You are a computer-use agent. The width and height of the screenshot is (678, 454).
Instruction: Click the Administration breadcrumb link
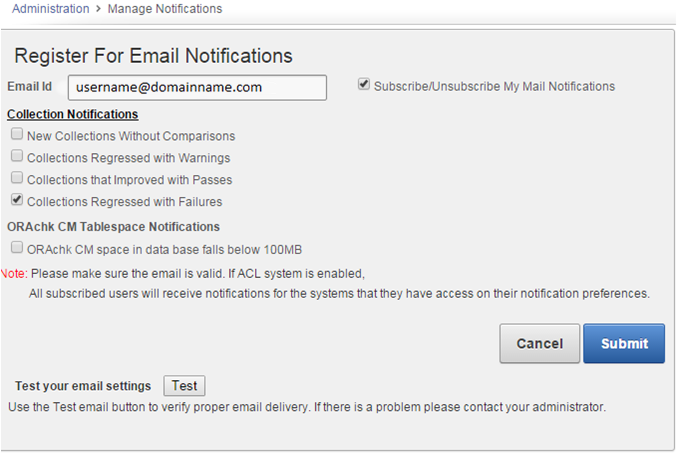click(x=49, y=9)
